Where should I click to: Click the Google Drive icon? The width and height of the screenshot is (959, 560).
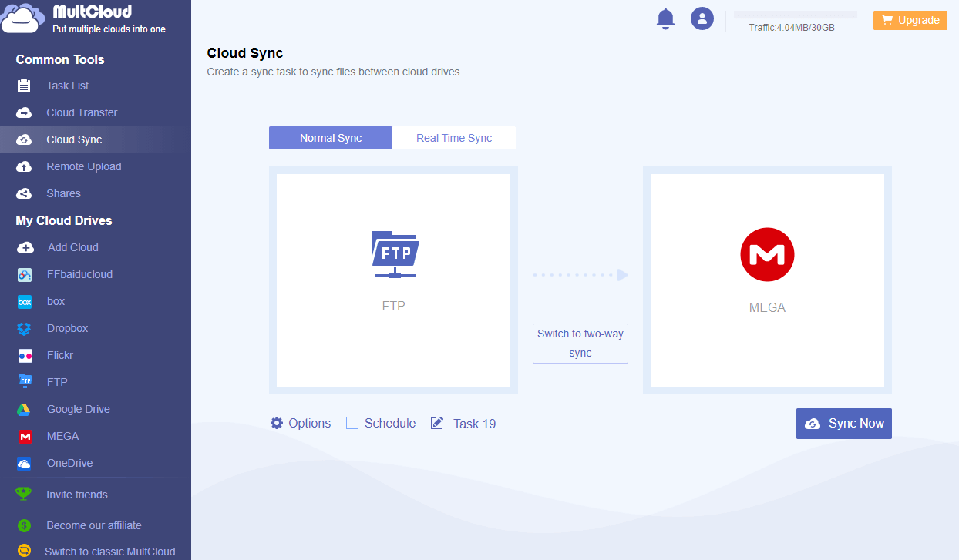[x=25, y=409]
